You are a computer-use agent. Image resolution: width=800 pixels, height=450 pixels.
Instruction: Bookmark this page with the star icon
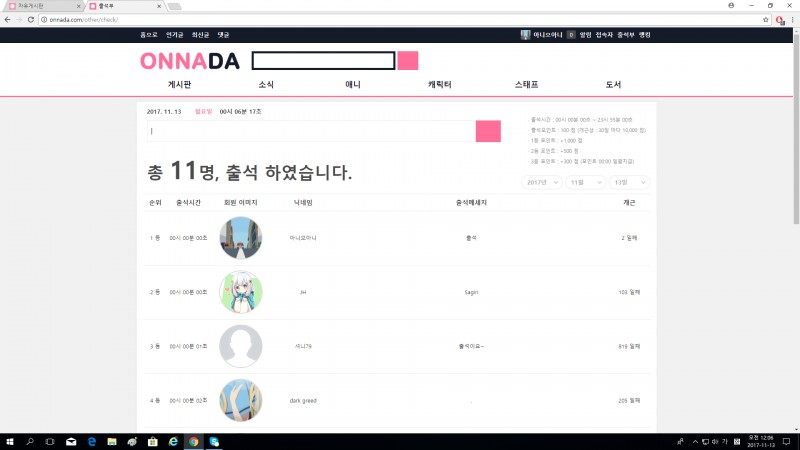pyautogui.click(x=766, y=20)
